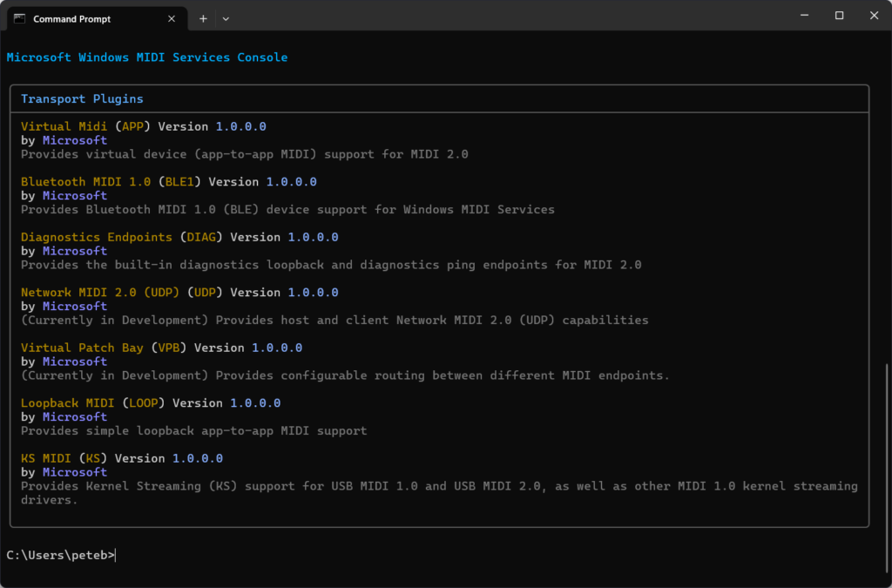
Task: Minimize the terminal window
Action: pyautogui.click(x=803, y=15)
